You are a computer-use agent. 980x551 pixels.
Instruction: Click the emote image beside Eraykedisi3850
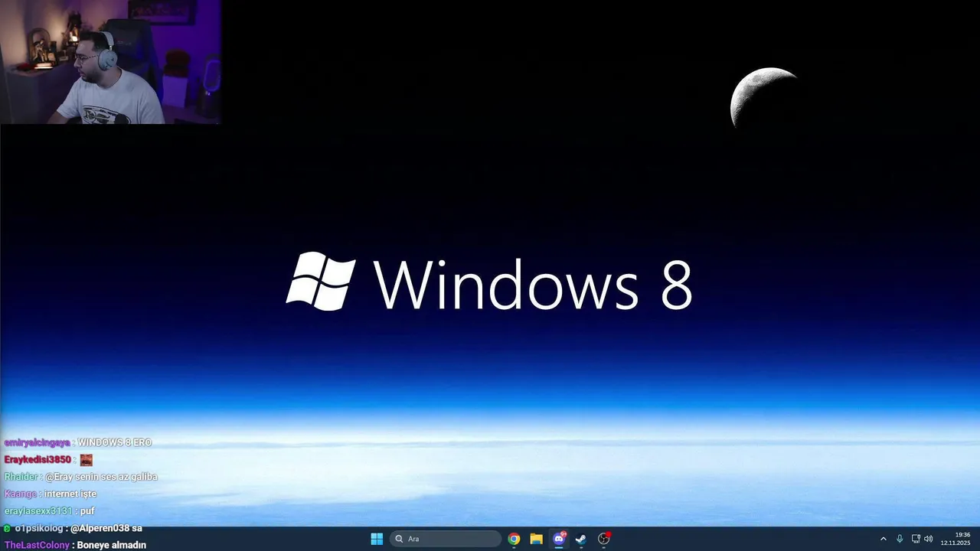pos(87,460)
